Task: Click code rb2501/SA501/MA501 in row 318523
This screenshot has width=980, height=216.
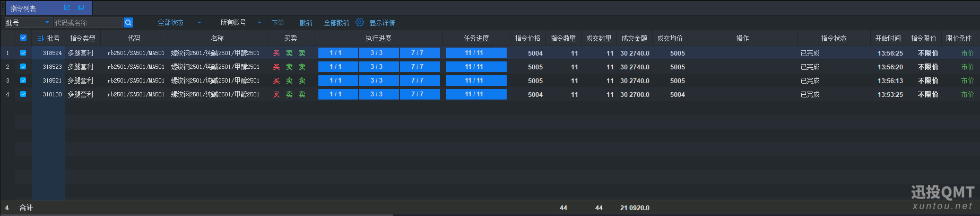Action: [x=136, y=67]
